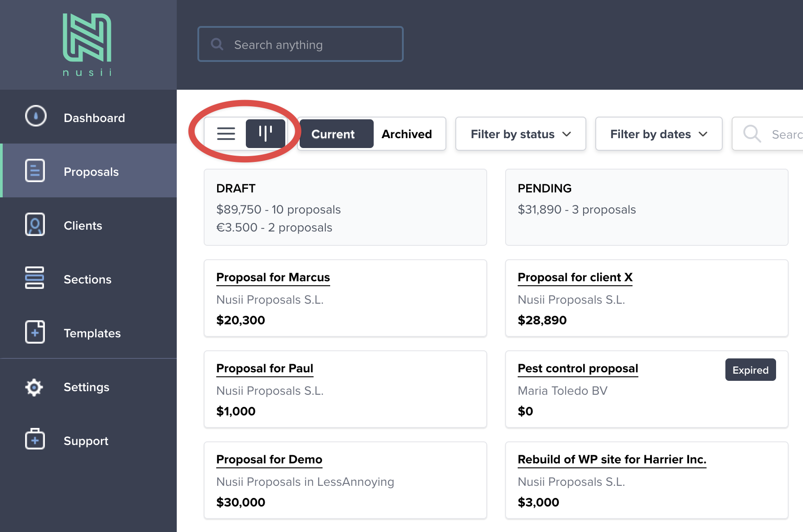Expand the Filter by dates dropdown
803x532 pixels.
pos(659,134)
